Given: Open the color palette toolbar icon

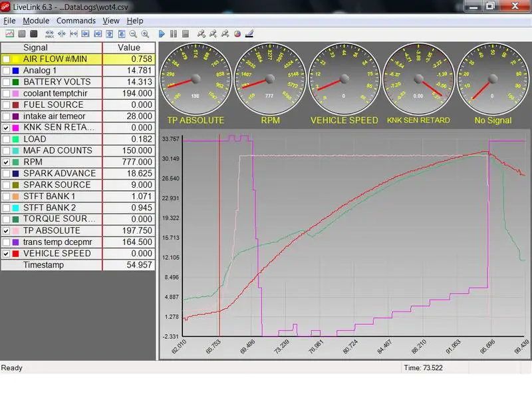Looking at the screenshot, I should click(x=237, y=34).
